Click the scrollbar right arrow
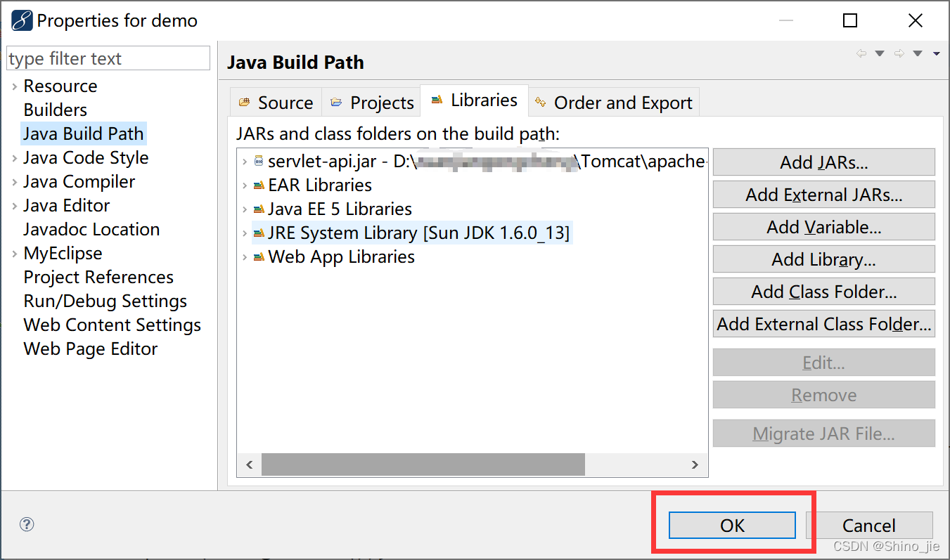 tap(695, 464)
